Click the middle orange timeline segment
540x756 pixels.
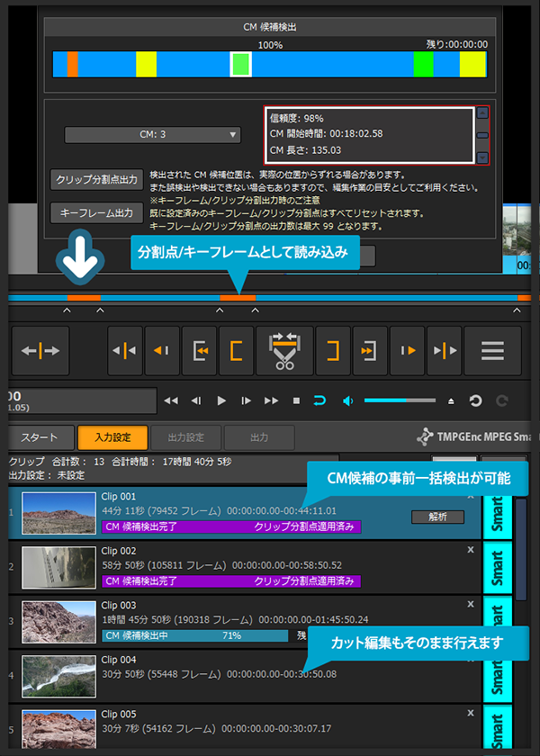pos(238,298)
